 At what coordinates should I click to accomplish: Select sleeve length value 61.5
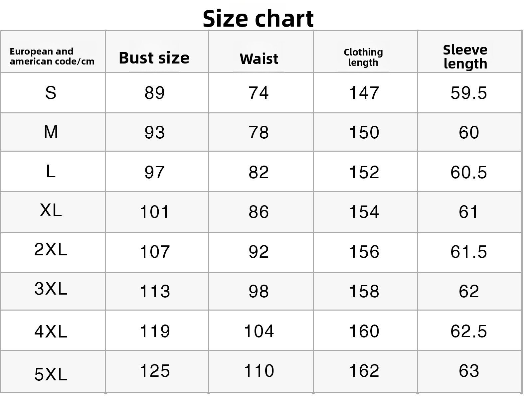coord(468,252)
